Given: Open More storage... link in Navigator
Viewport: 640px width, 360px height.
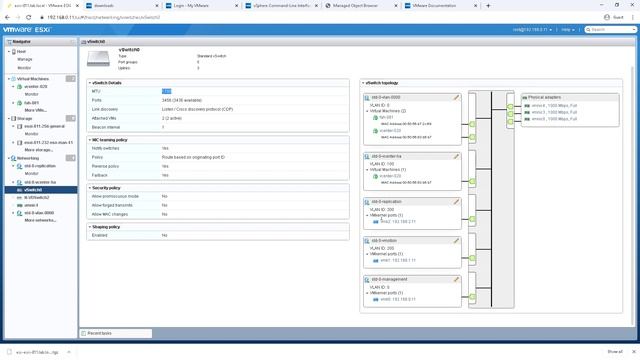Looking at the screenshot, I should [x=38, y=150].
